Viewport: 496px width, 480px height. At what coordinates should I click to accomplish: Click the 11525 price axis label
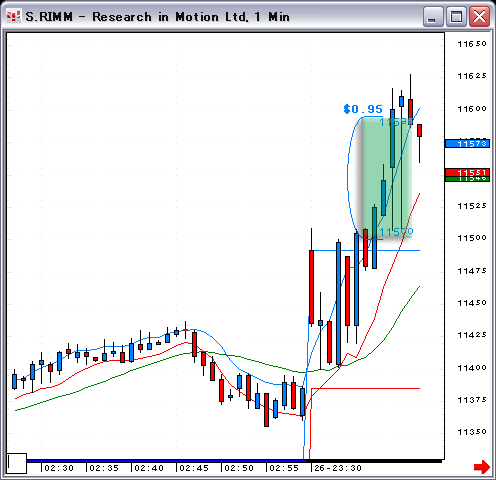[472, 206]
